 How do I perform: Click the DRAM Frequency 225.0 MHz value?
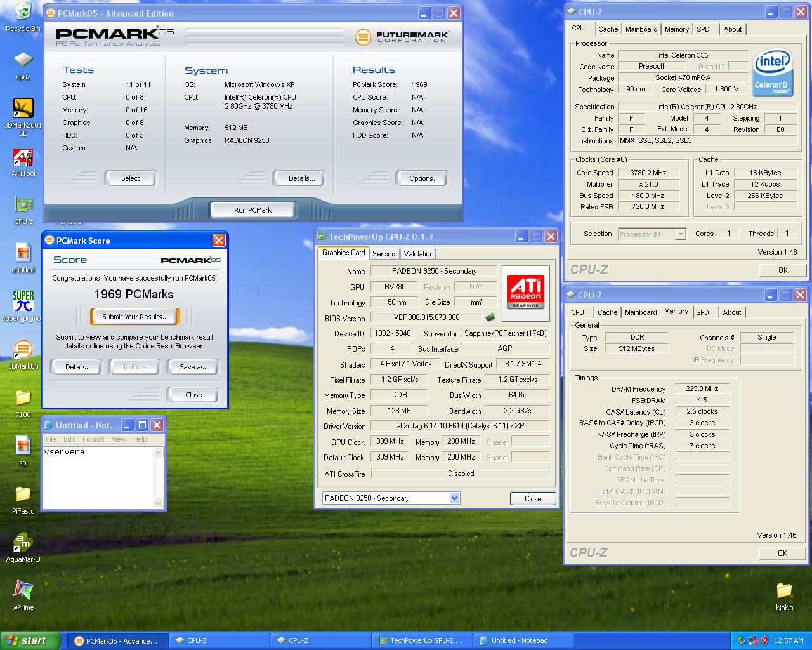702,388
